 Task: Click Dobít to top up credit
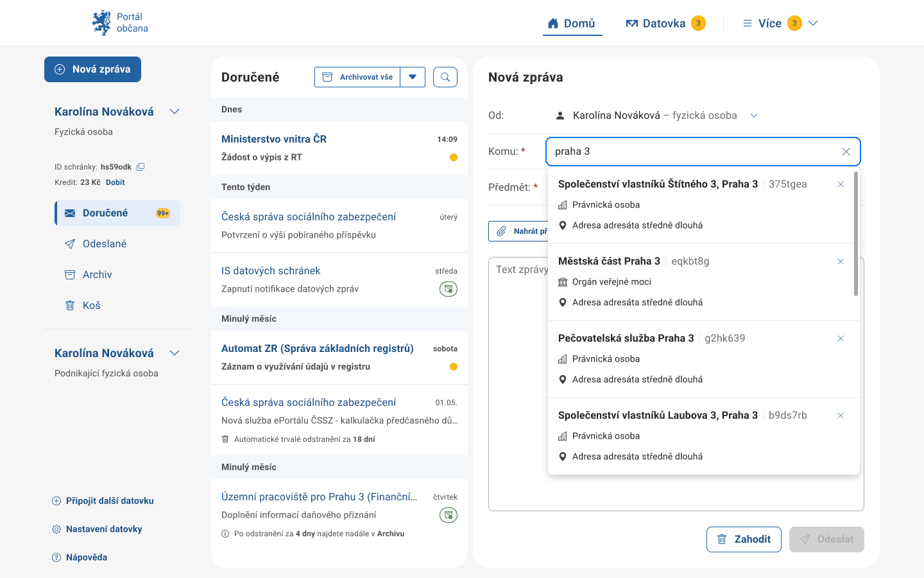click(116, 182)
